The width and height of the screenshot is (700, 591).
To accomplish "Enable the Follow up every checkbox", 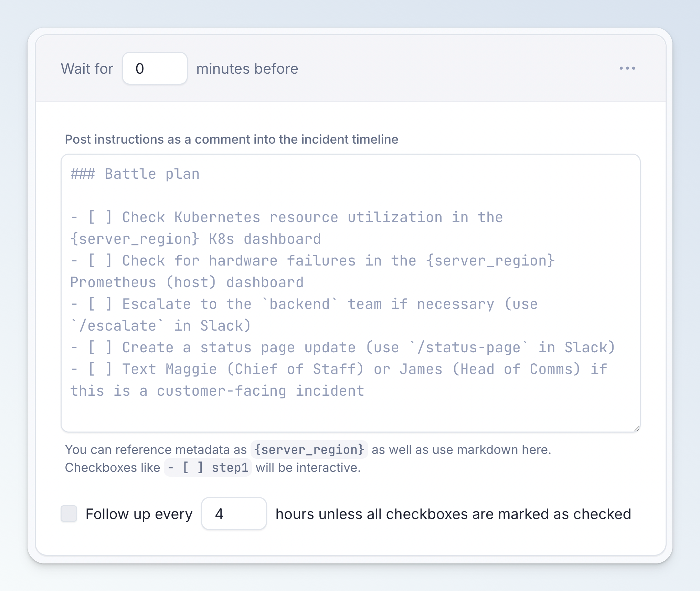I will coord(68,514).
